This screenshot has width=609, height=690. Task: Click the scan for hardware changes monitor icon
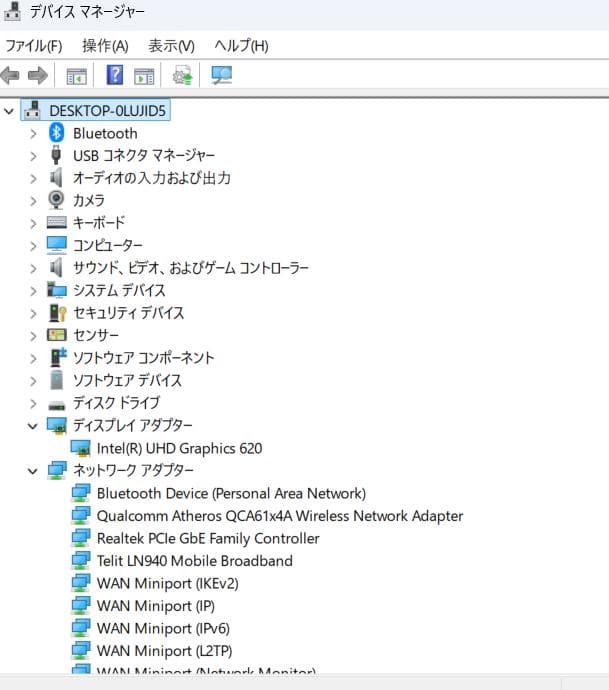click(221, 76)
